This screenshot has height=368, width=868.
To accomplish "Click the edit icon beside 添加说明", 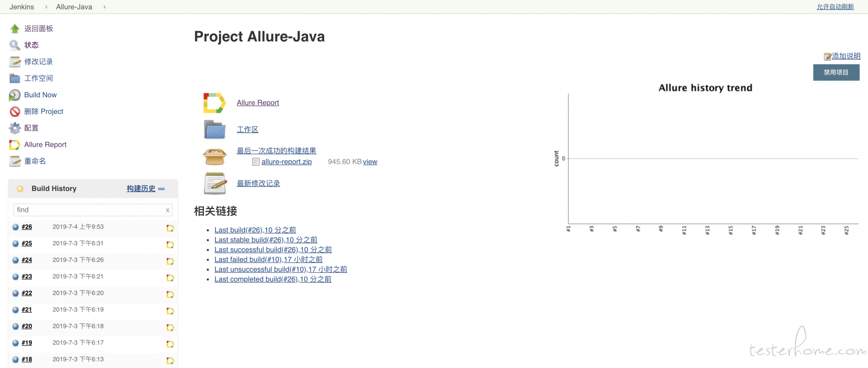I will [x=827, y=57].
